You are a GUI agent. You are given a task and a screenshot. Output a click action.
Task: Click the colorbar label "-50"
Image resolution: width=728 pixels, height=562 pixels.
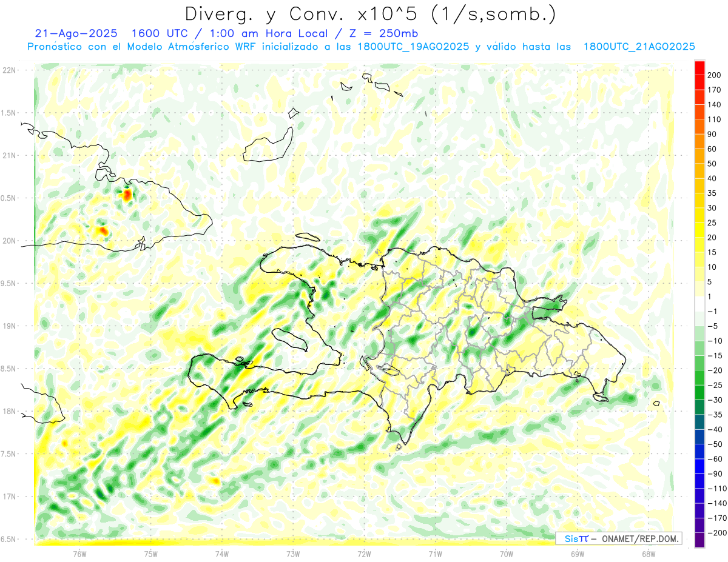[x=715, y=444]
